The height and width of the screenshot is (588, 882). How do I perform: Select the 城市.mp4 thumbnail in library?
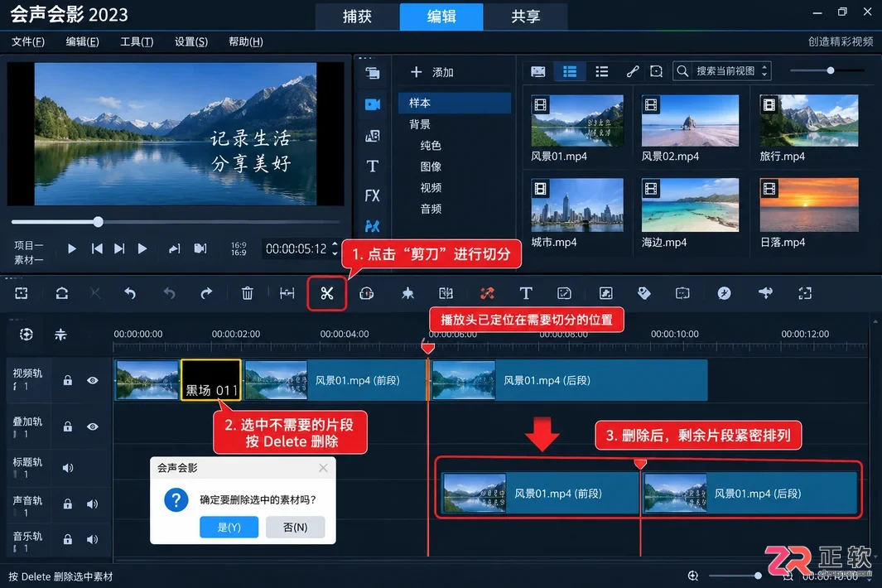(x=577, y=205)
